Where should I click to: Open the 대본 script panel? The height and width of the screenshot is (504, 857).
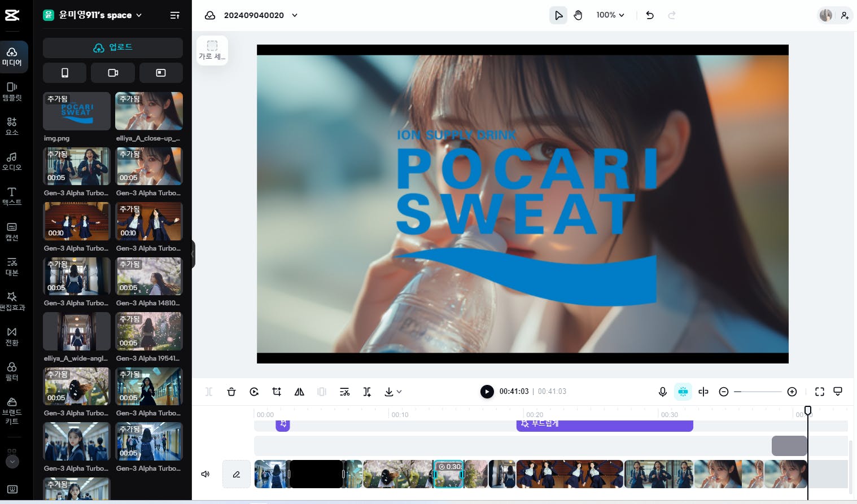12,266
